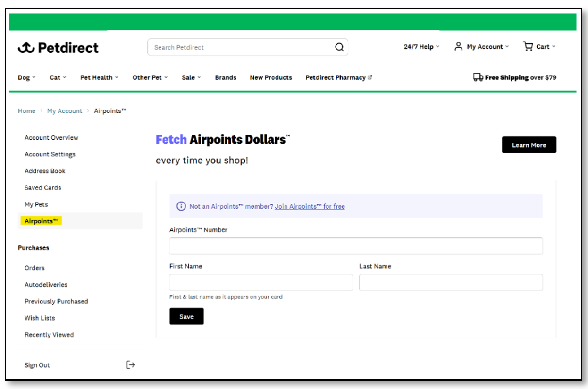The height and width of the screenshot is (389, 588).
Task: Expand the Pet Health menu
Action: [99, 77]
